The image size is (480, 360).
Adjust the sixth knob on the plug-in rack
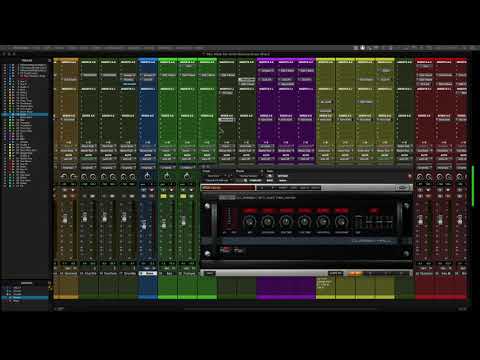[341, 221]
